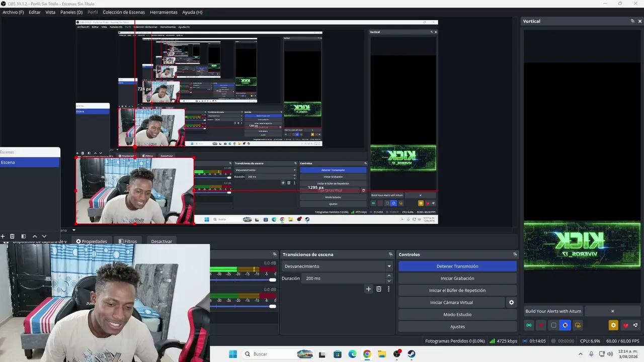Float the Vertical dock
The image size is (644, 362).
pyautogui.click(x=632, y=21)
